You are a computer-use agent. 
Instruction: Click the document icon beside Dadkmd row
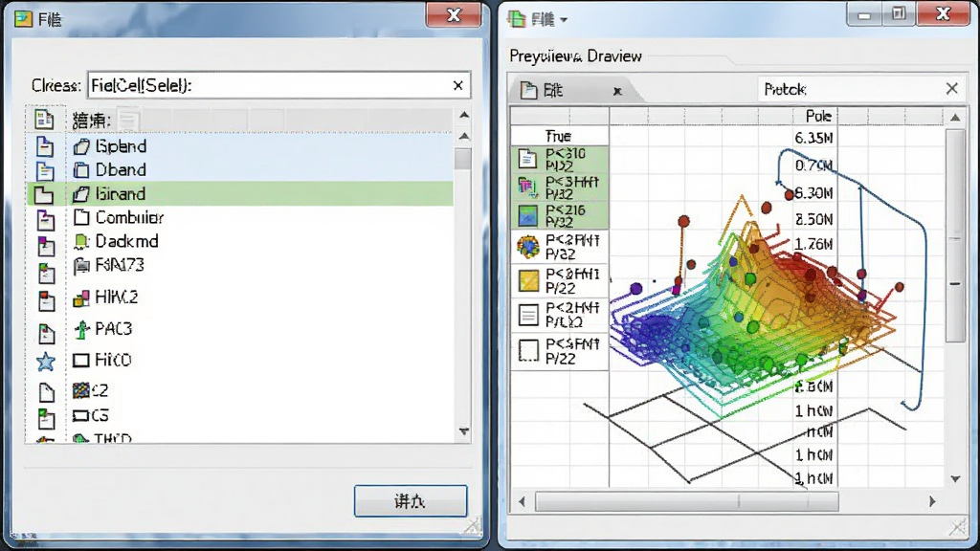pos(46,246)
